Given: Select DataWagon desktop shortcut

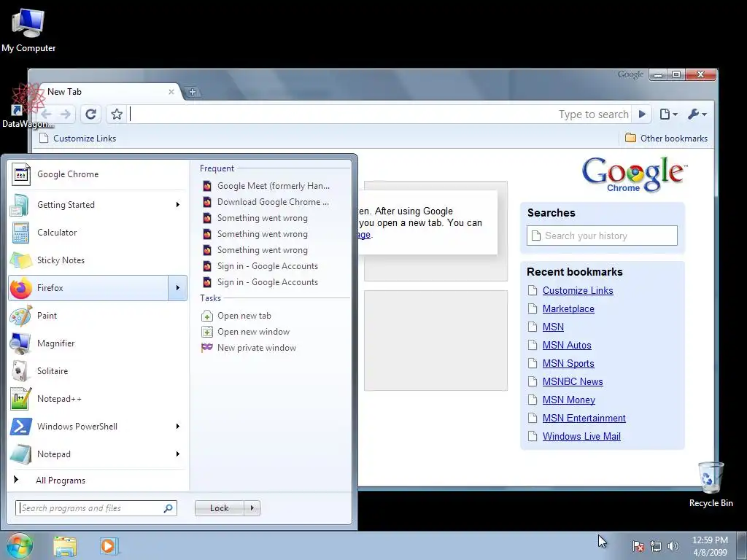Looking at the screenshot, I should pos(28,106).
